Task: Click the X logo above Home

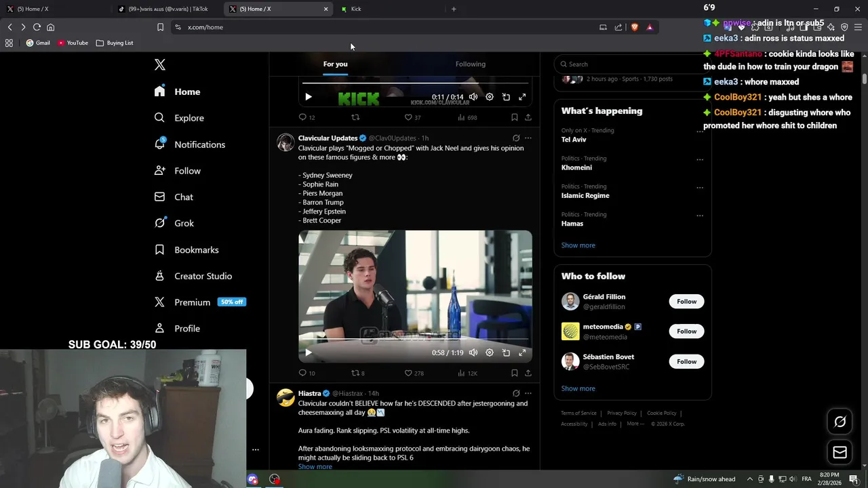Action: coord(159,64)
